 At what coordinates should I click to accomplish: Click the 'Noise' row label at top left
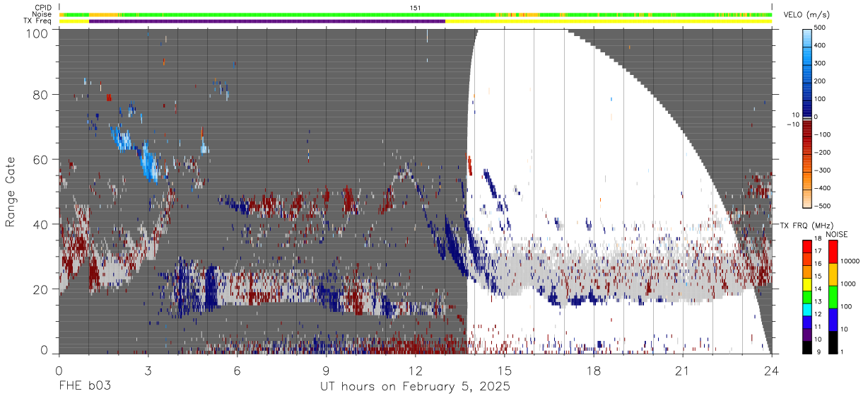click(x=42, y=14)
